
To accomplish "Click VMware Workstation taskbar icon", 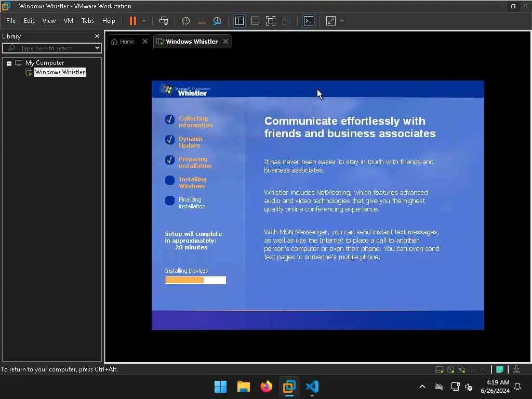I will click(x=289, y=387).
